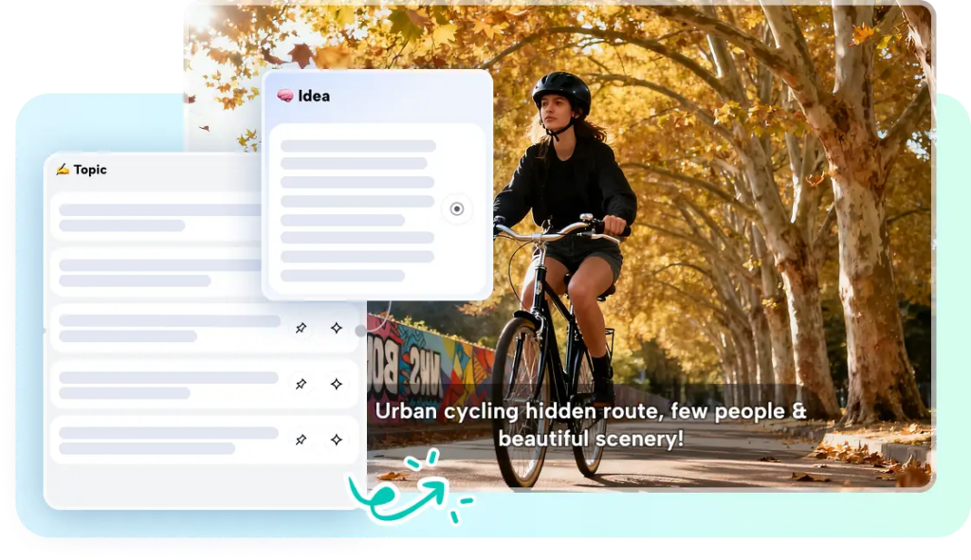This screenshot has height=560, width=971.
Task: Open the Topic card header
Action: tap(85, 169)
